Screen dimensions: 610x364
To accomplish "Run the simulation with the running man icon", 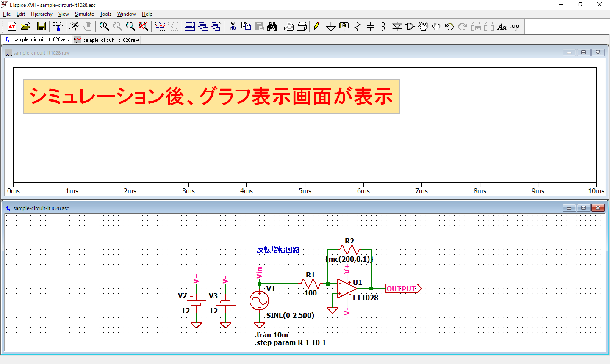I will point(74,26).
